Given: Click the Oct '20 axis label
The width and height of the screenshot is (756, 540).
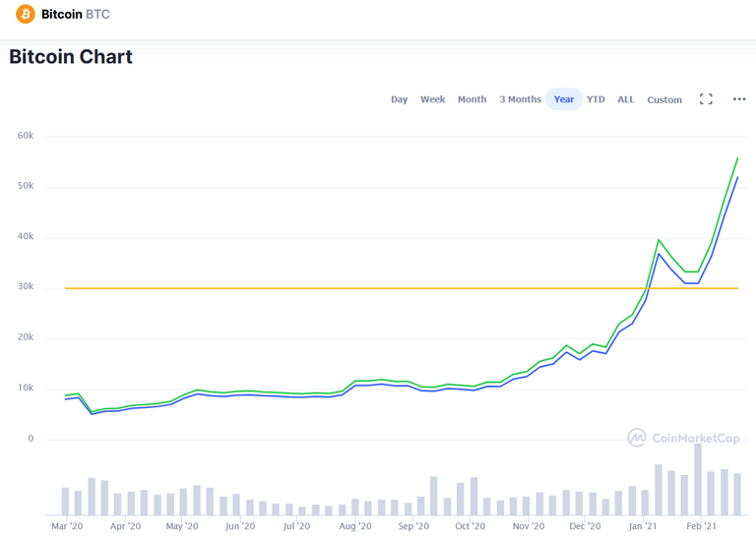Looking at the screenshot, I should pos(471,526).
